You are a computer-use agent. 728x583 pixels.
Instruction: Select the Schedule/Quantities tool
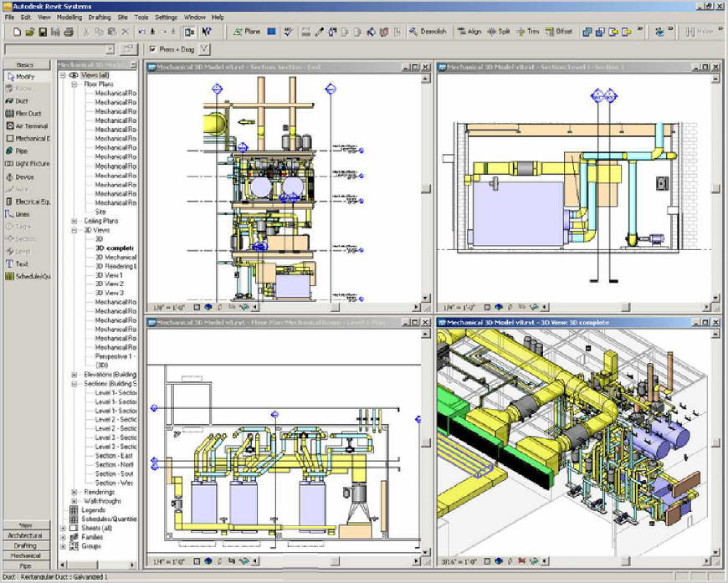27,276
